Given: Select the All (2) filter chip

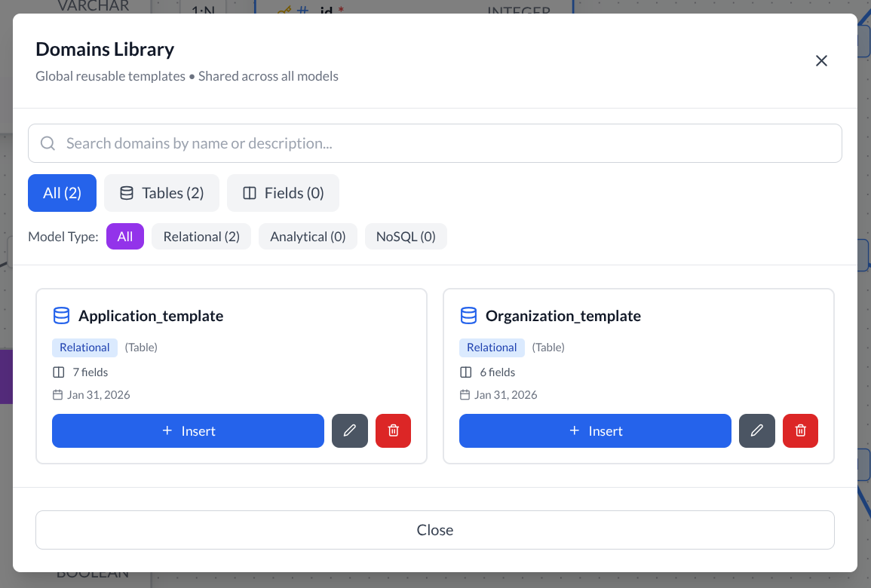Looking at the screenshot, I should click(x=62, y=193).
